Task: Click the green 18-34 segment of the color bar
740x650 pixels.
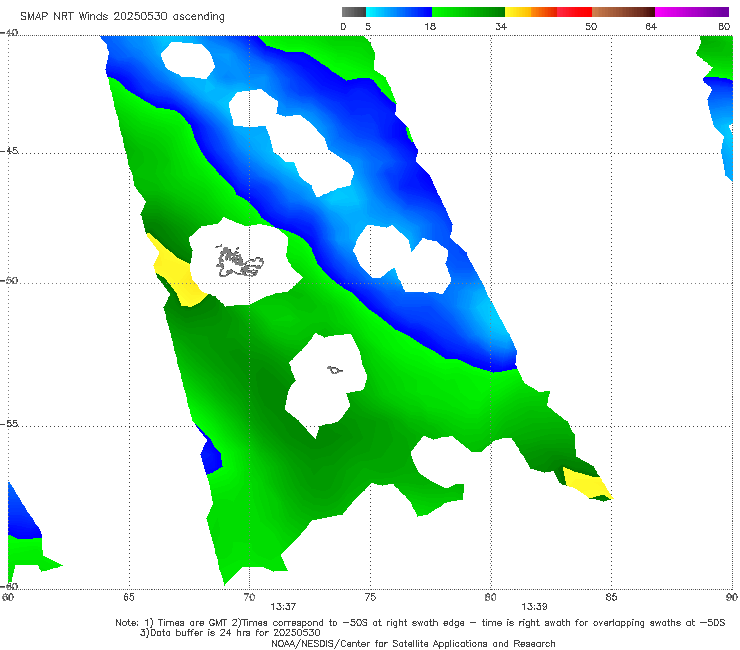Action: click(468, 12)
